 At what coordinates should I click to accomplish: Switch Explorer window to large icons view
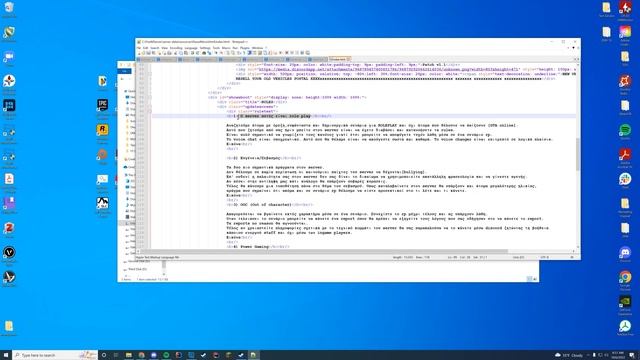(x=535, y=279)
